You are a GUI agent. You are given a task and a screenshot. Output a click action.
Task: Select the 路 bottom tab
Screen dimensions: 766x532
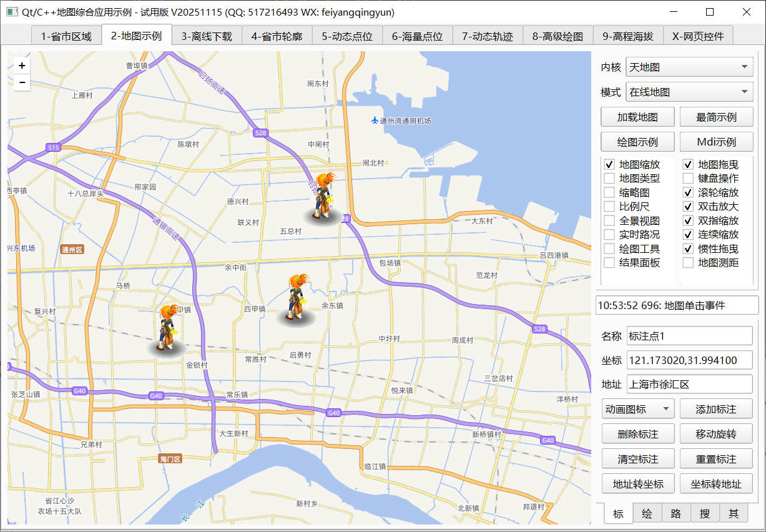(676, 514)
